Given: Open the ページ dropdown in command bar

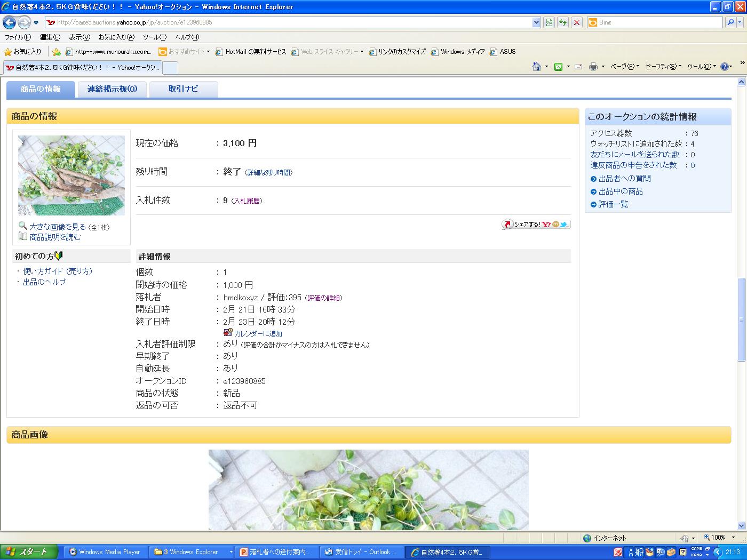Looking at the screenshot, I should click(623, 67).
